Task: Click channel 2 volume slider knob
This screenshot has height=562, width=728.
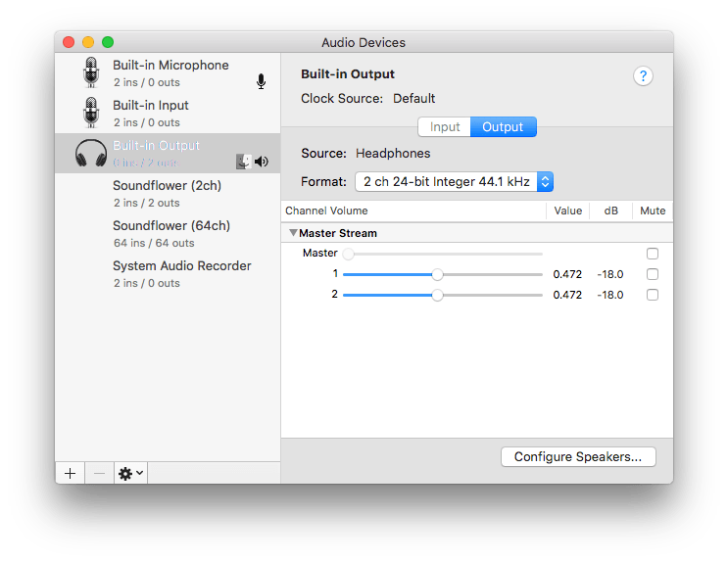Action: coord(437,295)
